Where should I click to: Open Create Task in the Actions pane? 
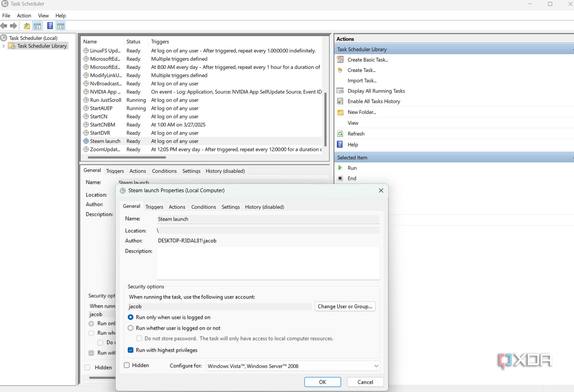point(361,70)
